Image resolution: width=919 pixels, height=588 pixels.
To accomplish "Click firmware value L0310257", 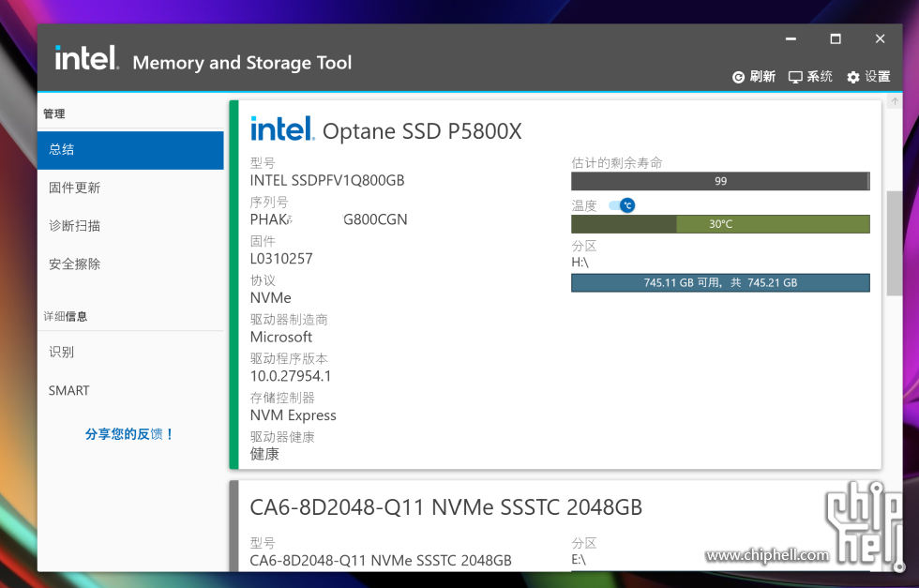I will (x=281, y=259).
